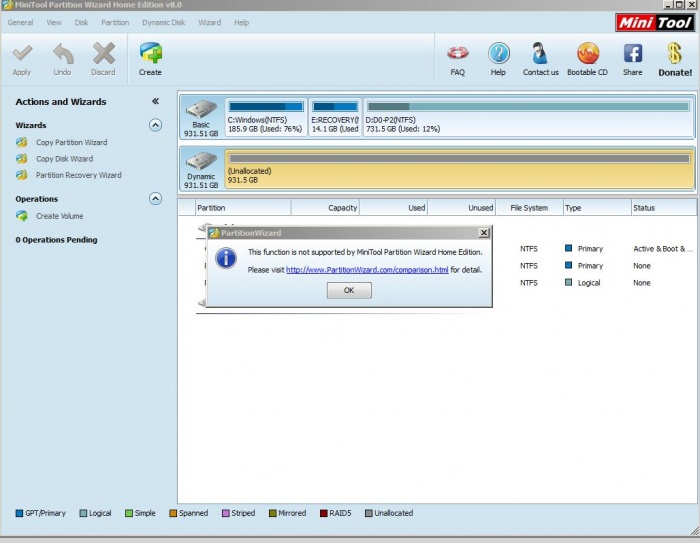Image resolution: width=700 pixels, height=543 pixels.
Task: Click the Discard X icon
Action: [x=104, y=54]
